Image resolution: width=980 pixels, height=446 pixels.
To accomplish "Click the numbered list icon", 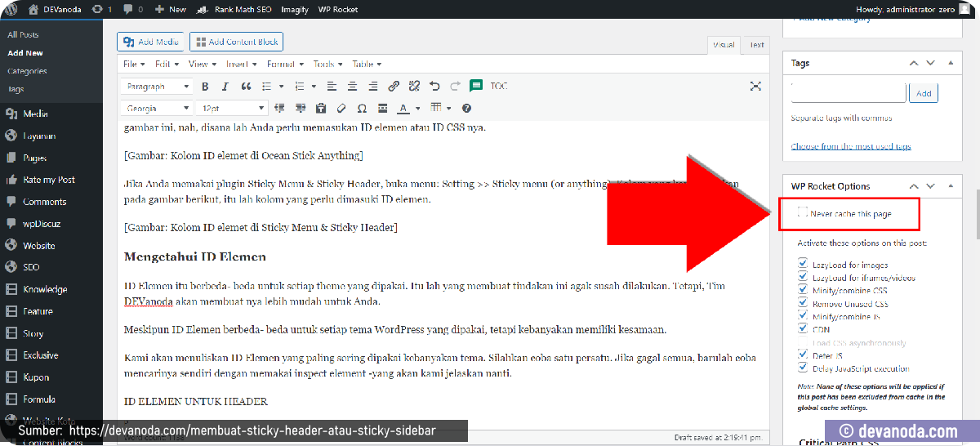I will (299, 86).
